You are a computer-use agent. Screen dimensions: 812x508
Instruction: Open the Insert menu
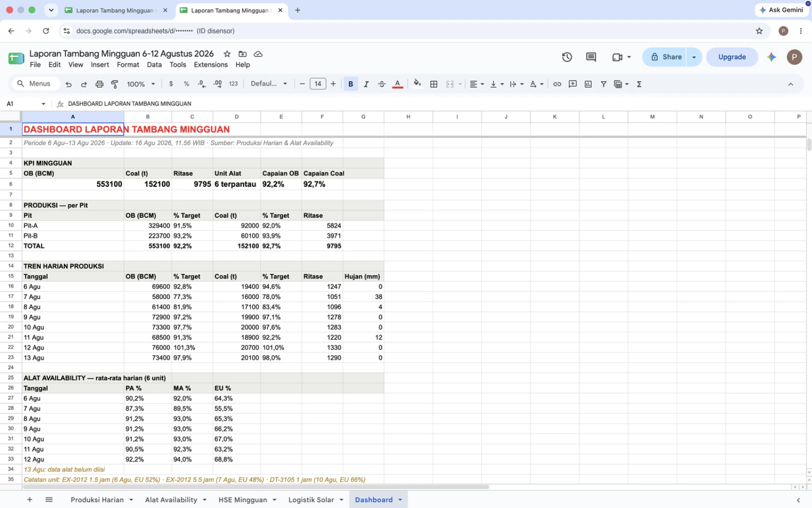tap(100, 64)
